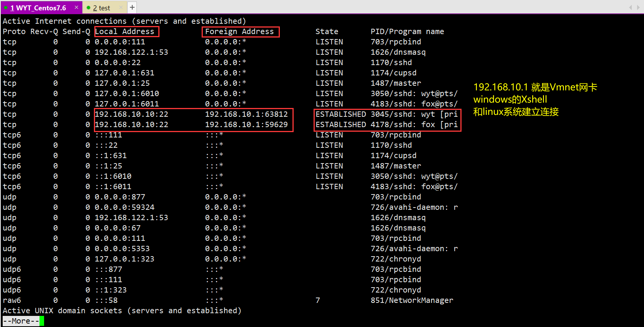Click the tab scroll left arrow
The image size is (644, 327).
click(x=631, y=7)
